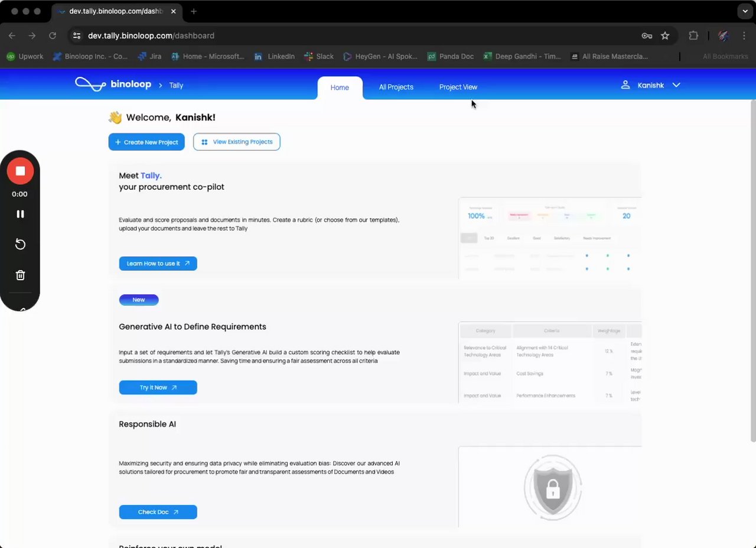
Task: Pause the recording in the recorder widget
Action: tap(20, 214)
